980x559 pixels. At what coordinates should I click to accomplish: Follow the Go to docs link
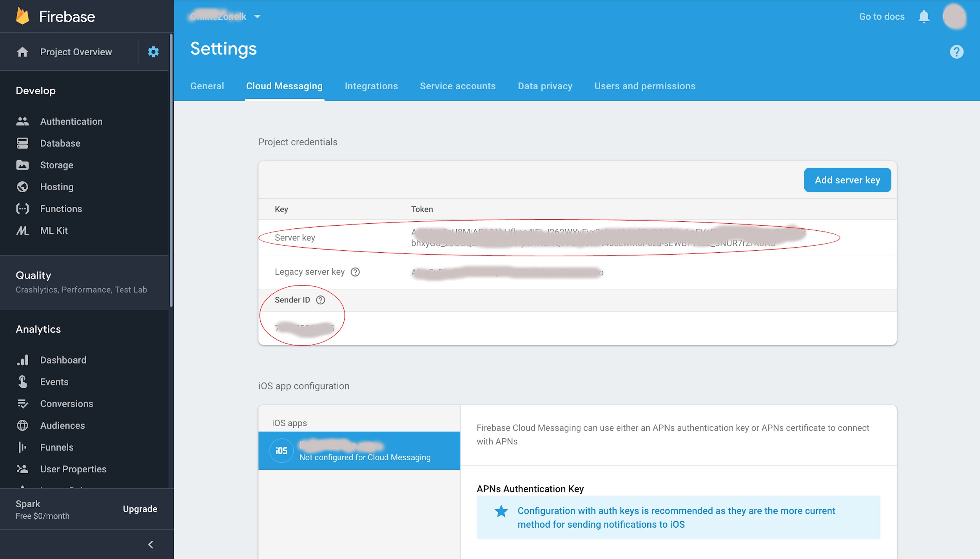[882, 16]
